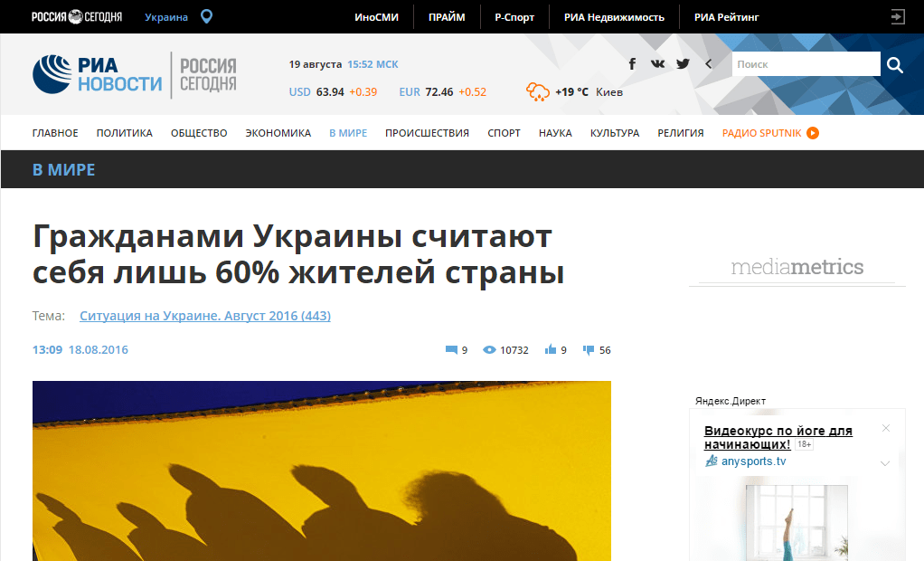The height and width of the screenshot is (561, 924).
Task: Expand the yoga ad options chevron
Action: tap(885, 463)
